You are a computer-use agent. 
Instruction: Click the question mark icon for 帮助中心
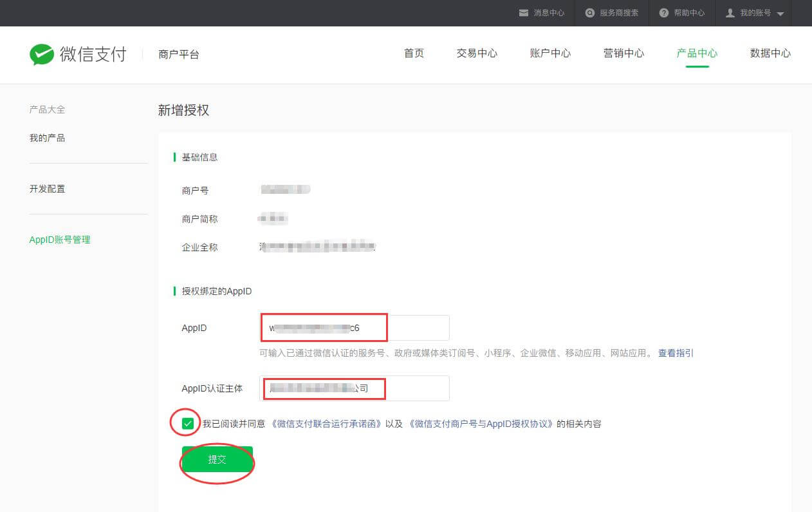click(664, 13)
